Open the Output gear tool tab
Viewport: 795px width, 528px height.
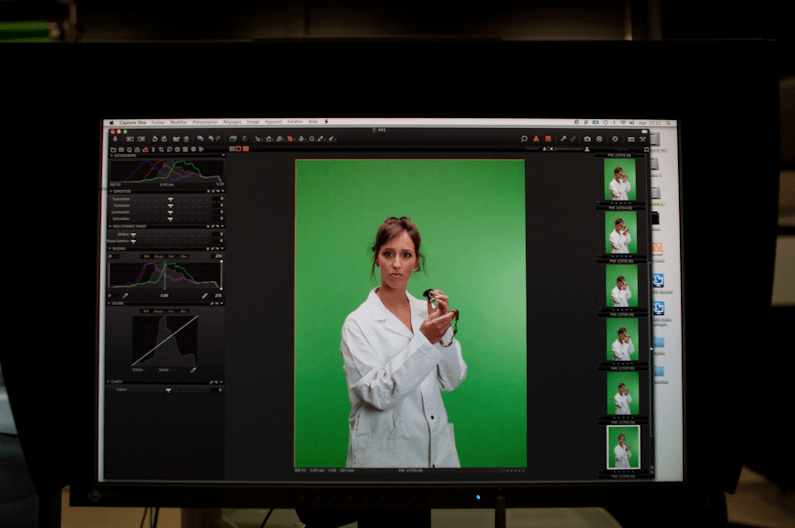(x=194, y=150)
